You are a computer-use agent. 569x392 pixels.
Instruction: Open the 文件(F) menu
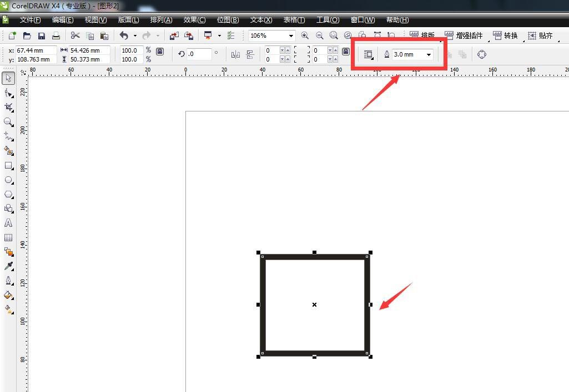coord(30,20)
